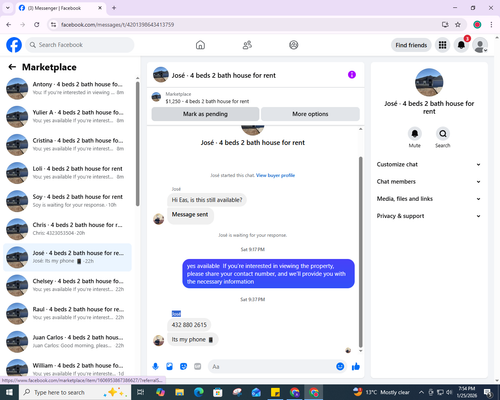View site information icon in address bar
The width and height of the screenshot is (500, 400).
click(53, 25)
